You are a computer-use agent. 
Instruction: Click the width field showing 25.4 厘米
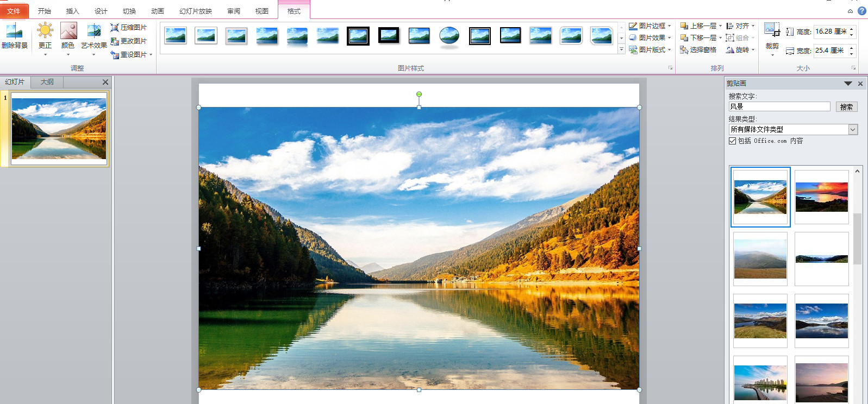[x=831, y=50]
